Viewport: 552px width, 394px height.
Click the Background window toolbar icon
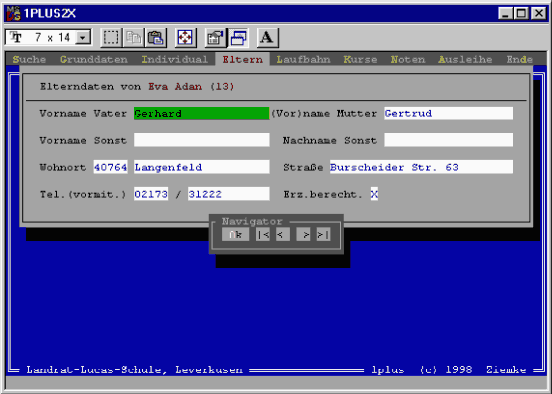[238, 37]
